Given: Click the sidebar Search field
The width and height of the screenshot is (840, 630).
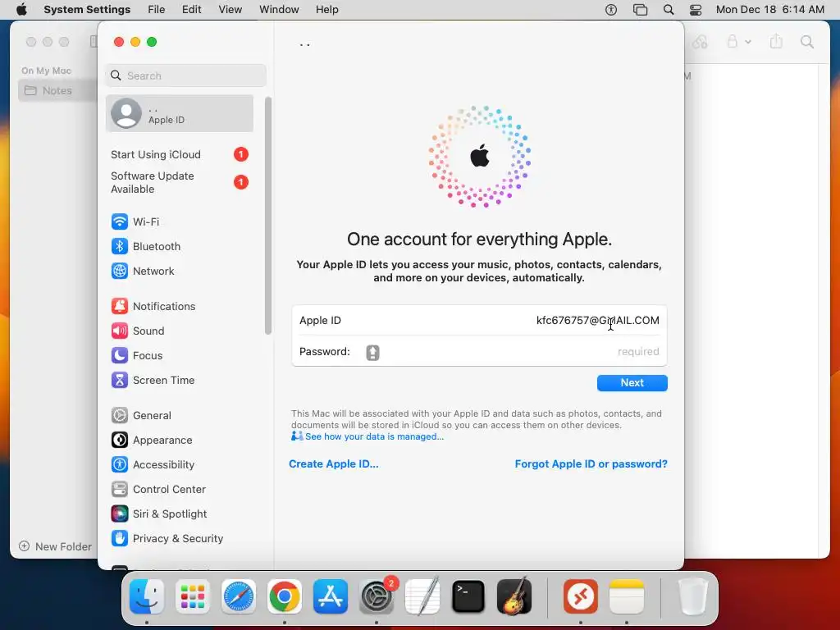Looking at the screenshot, I should point(186,75).
